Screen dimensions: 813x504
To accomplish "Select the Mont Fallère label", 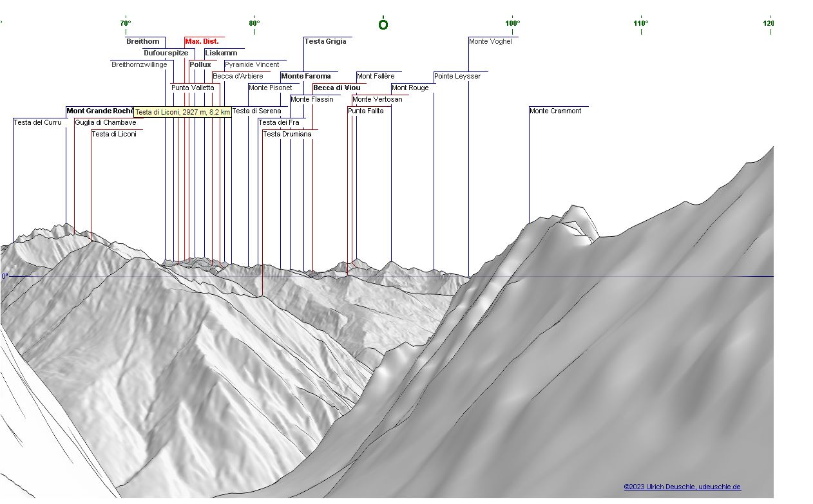I will [376, 76].
